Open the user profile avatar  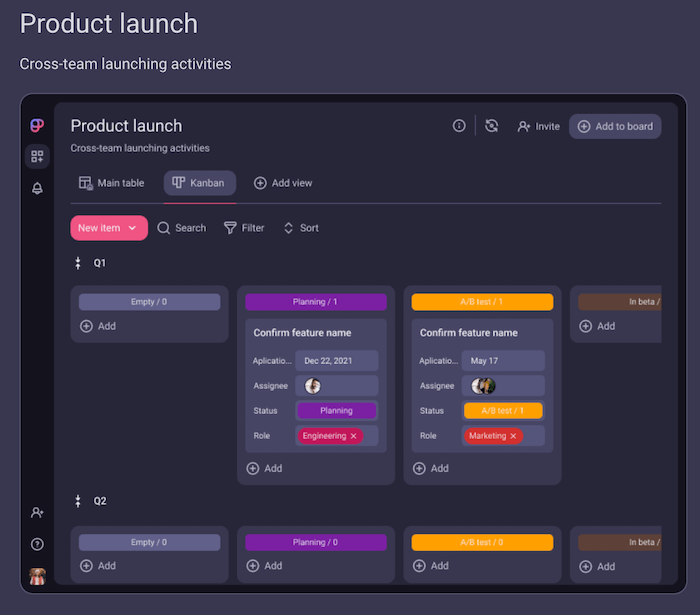pyautogui.click(x=37, y=575)
